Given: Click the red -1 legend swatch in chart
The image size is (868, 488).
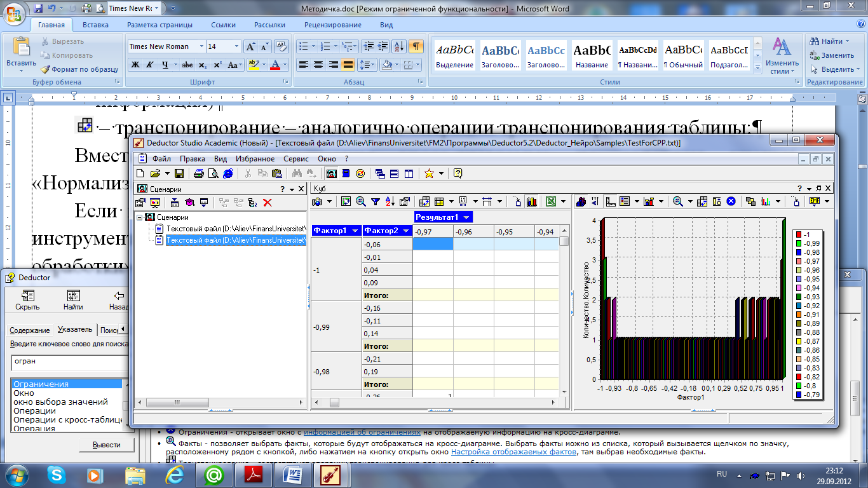Looking at the screenshot, I should 799,234.
